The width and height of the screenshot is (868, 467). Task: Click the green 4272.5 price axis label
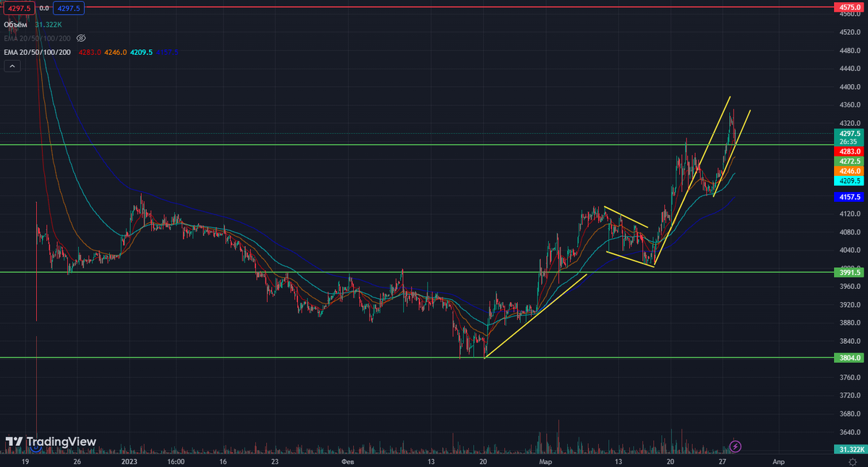point(848,161)
